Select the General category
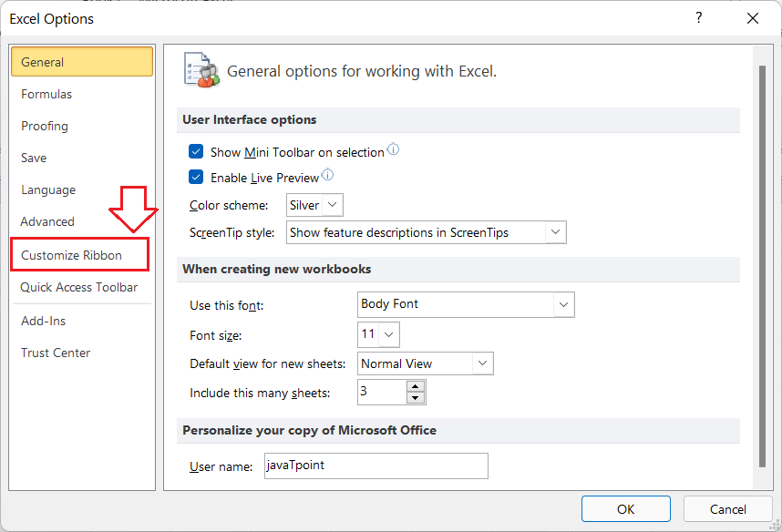Viewport: 782px width, 532px height. [82, 62]
